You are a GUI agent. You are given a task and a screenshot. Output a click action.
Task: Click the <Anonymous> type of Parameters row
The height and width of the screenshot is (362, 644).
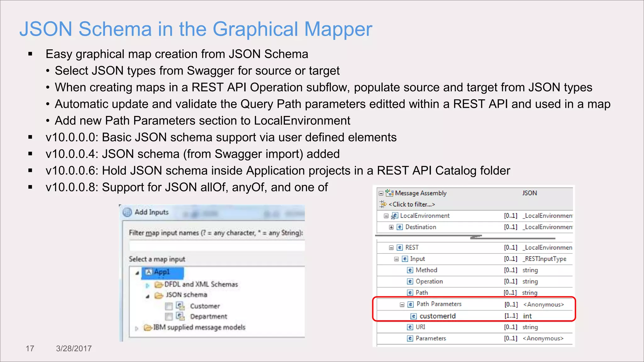click(543, 338)
